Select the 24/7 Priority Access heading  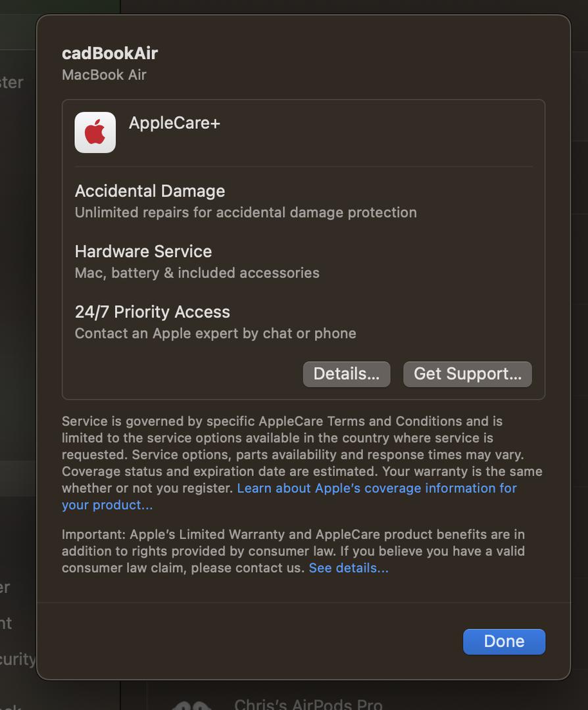point(152,312)
